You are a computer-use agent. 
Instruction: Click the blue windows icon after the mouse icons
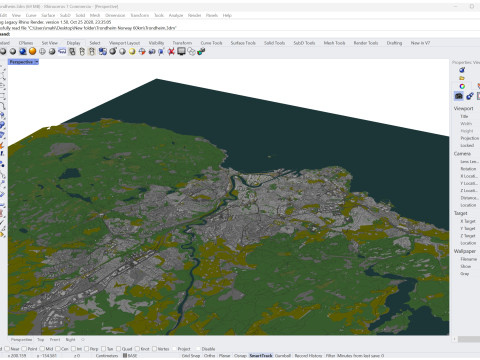103,51
